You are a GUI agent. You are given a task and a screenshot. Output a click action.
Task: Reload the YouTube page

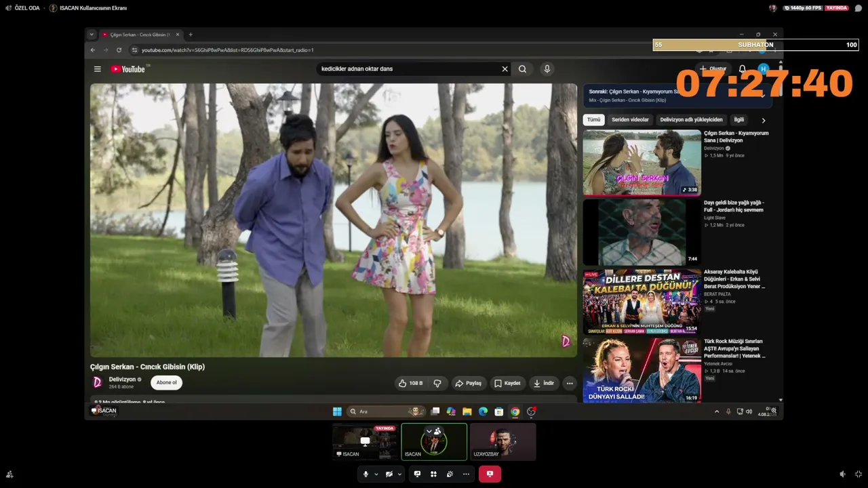119,50
